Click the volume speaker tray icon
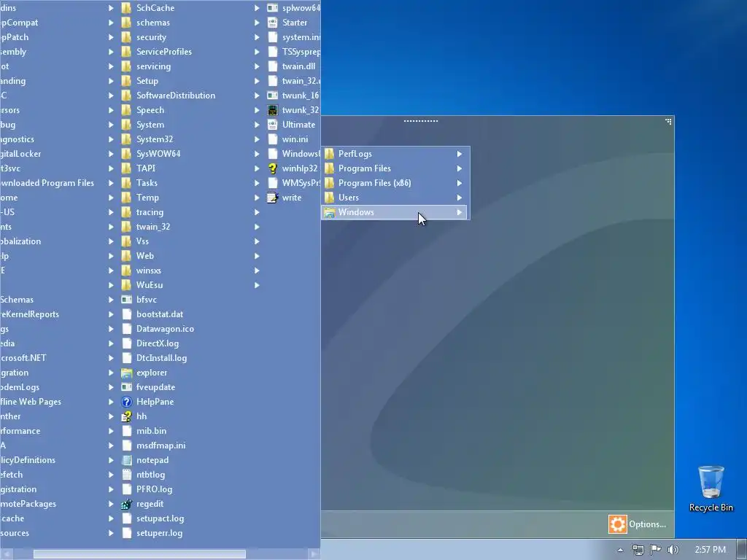Viewport: 747px width, 560px height. tap(673, 550)
